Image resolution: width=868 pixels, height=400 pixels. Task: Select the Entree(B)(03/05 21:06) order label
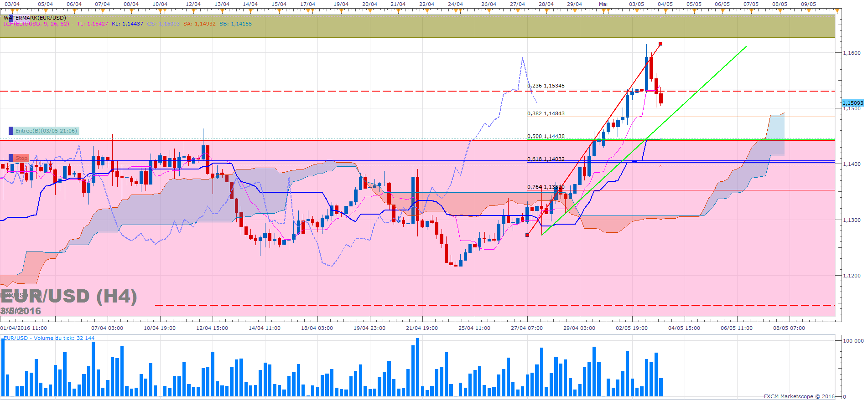tap(46, 131)
